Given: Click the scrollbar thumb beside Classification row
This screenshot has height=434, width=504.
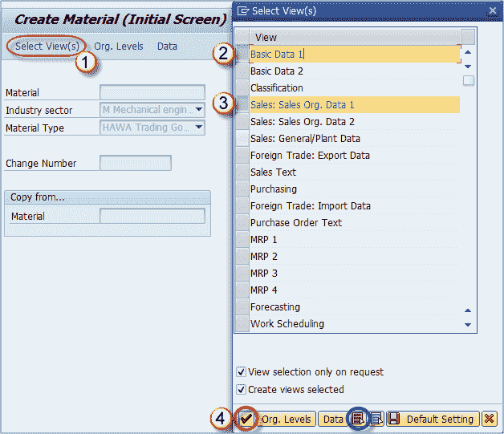Looking at the screenshot, I should click(469, 81).
